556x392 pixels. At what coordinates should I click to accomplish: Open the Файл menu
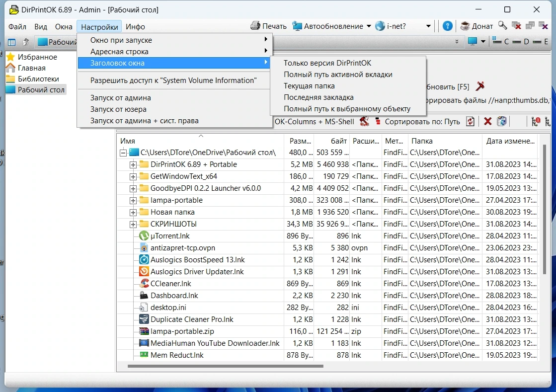pos(17,27)
